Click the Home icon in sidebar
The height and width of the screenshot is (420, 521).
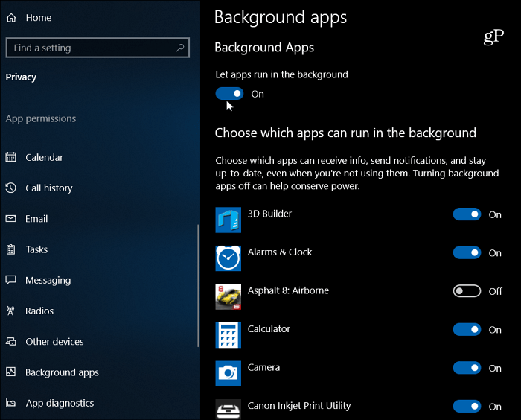click(x=11, y=18)
